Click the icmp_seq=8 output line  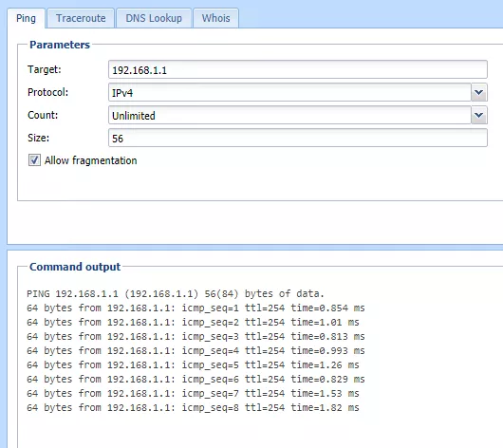pos(193,407)
